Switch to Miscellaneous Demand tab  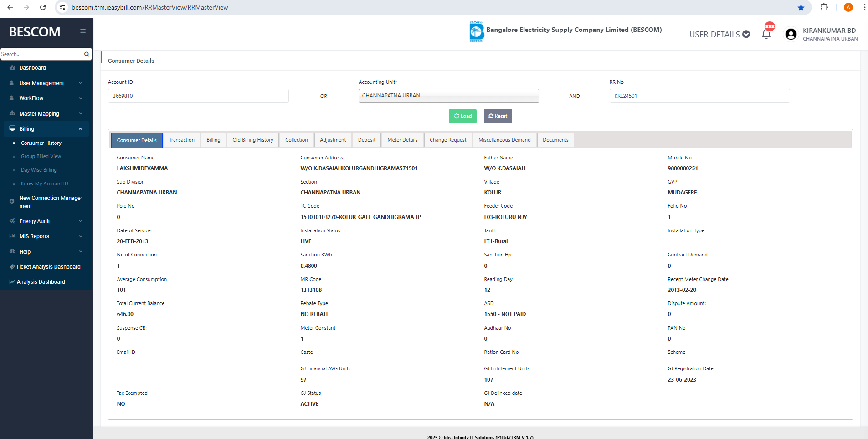[504, 140]
